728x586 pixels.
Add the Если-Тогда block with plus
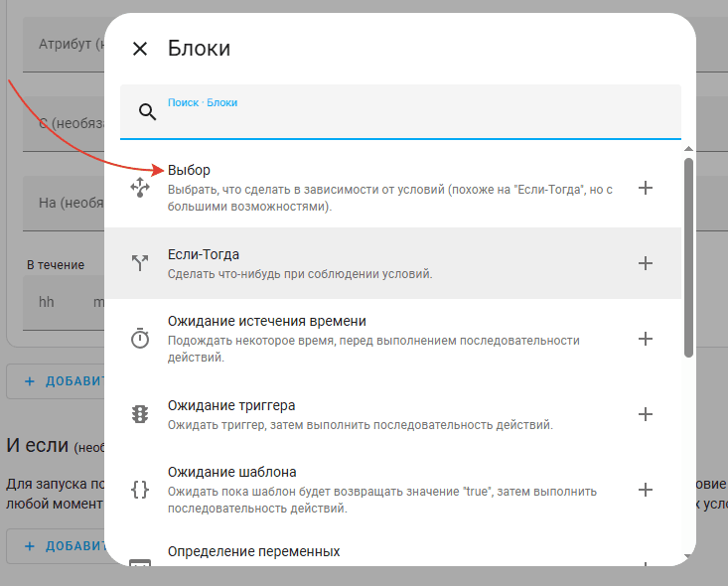pos(646,263)
